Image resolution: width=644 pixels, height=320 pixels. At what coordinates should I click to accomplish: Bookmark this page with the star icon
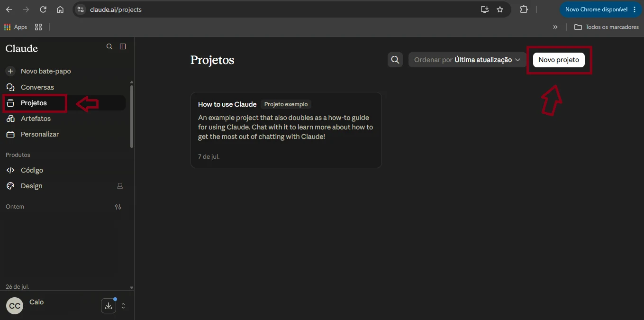tap(500, 9)
